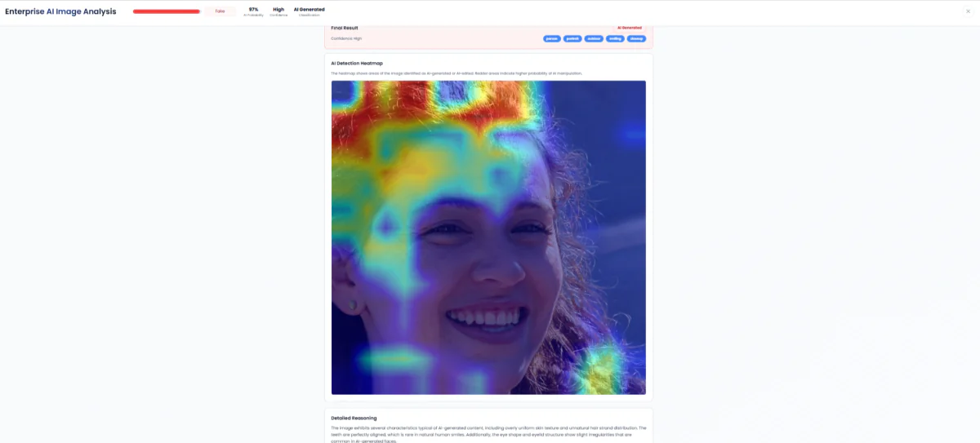Click the red AI probability progress bar
980x443 pixels.
(167, 11)
